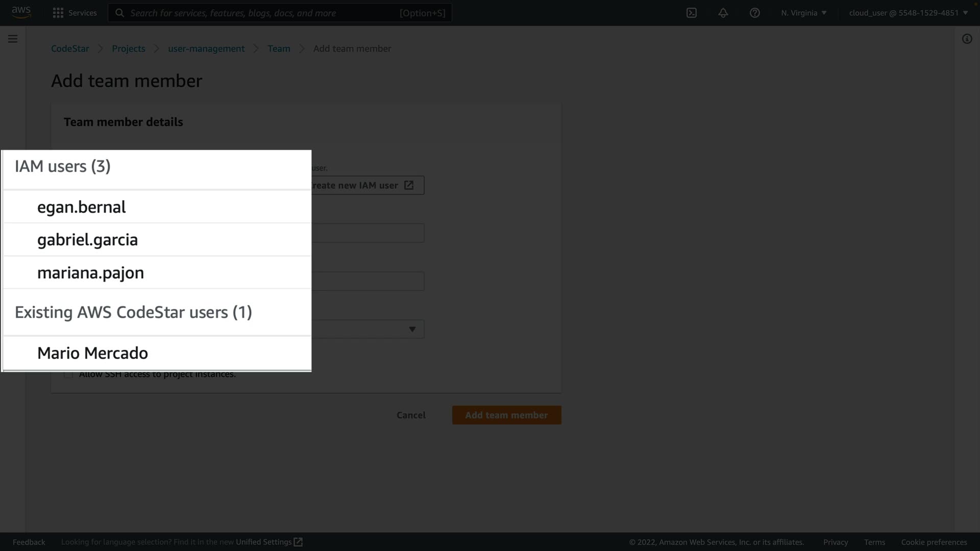This screenshot has height=551, width=980.
Task: Expand the project role dropdown arrow
Action: pyautogui.click(x=412, y=329)
